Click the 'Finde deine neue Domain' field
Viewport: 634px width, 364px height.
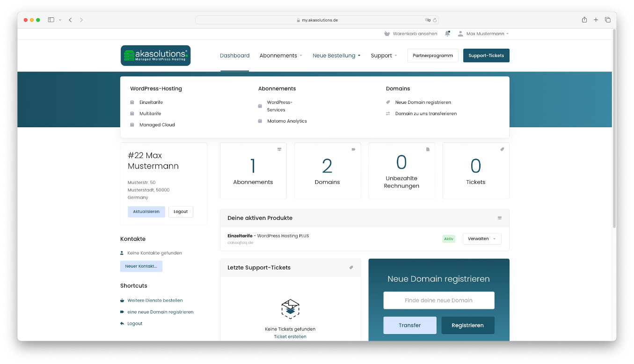pos(438,300)
